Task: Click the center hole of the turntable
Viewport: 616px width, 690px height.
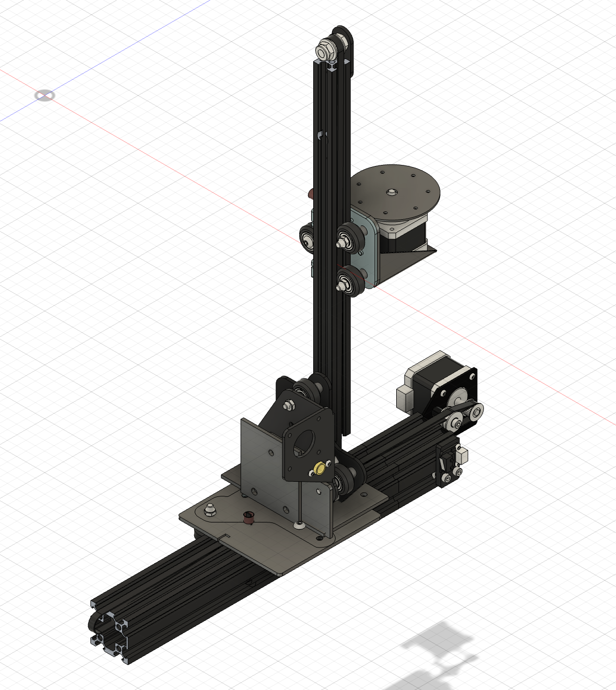Action: point(390,192)
